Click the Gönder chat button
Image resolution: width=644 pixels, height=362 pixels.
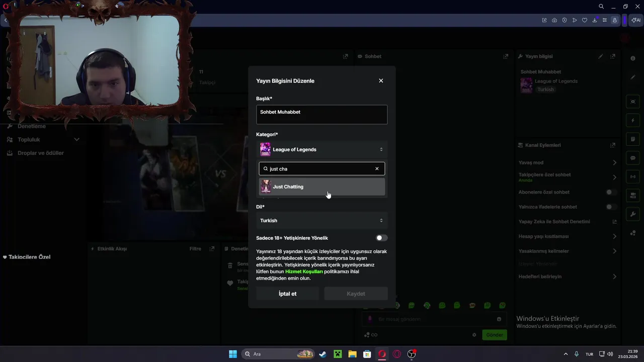[x=495, y=335]
